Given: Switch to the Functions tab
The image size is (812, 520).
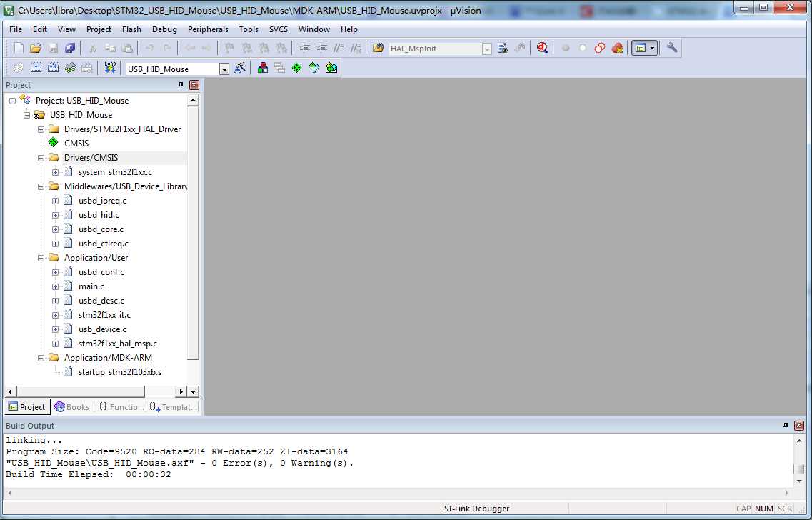Looking at the screenshot, I should point(121,407).
